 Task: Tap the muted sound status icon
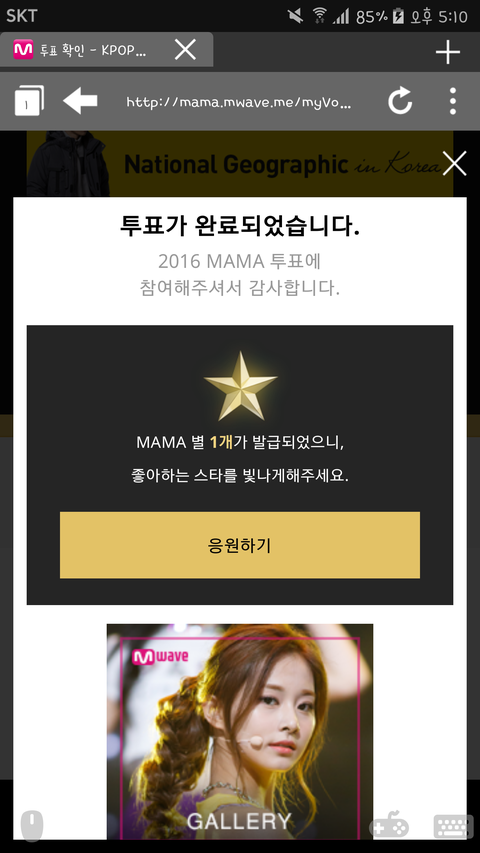[x=296, y=16]
